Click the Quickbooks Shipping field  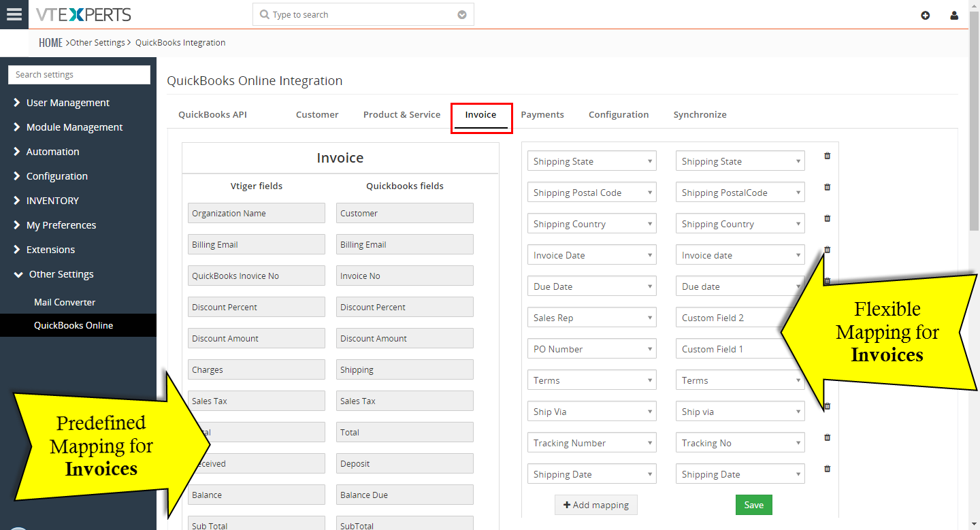[405, 369]
